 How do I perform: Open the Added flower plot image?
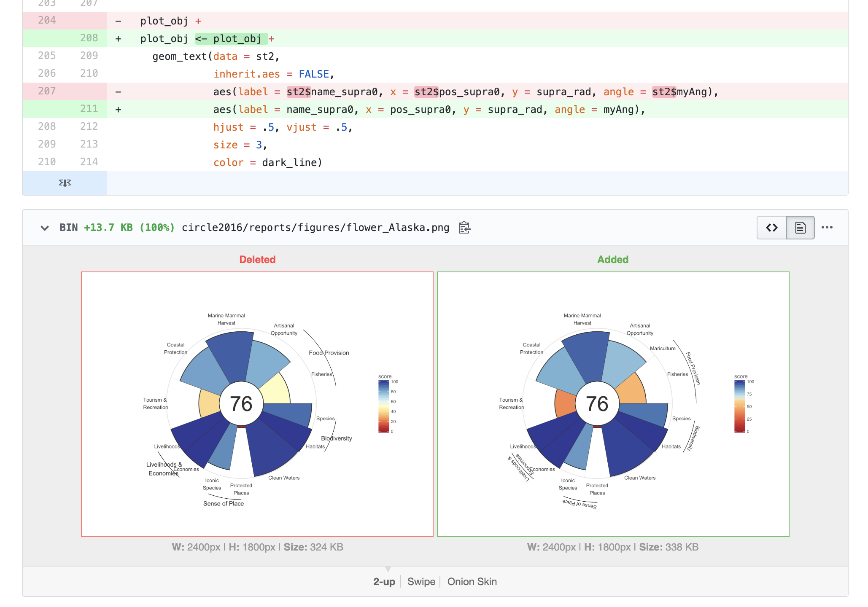point(613,404)
